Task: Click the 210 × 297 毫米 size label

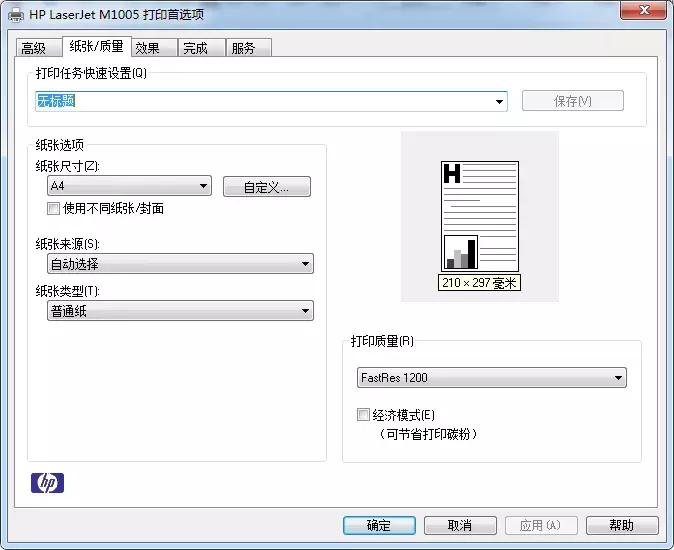Action: coord(479,283)
